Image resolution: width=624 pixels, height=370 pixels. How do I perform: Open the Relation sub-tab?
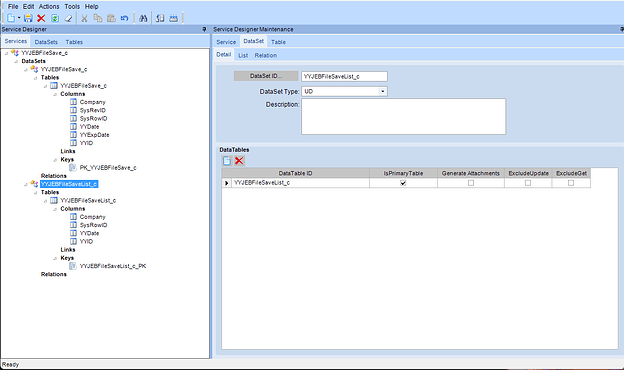click(265, 55)
